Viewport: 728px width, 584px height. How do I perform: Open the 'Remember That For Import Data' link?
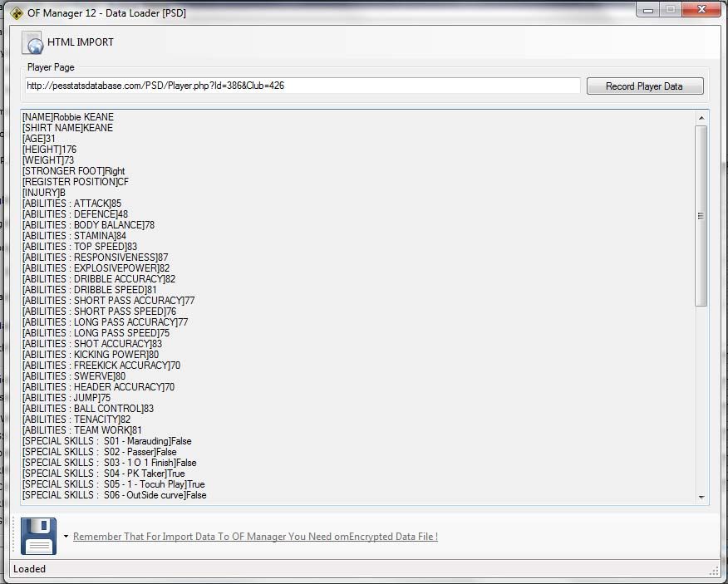(255, 537)
